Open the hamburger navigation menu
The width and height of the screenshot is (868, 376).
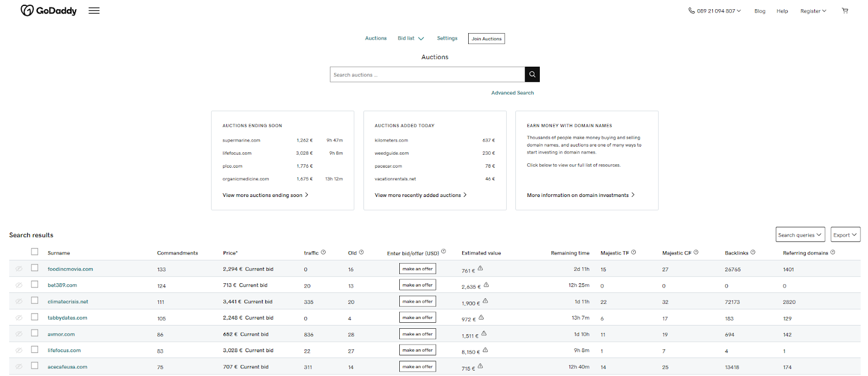94,11
